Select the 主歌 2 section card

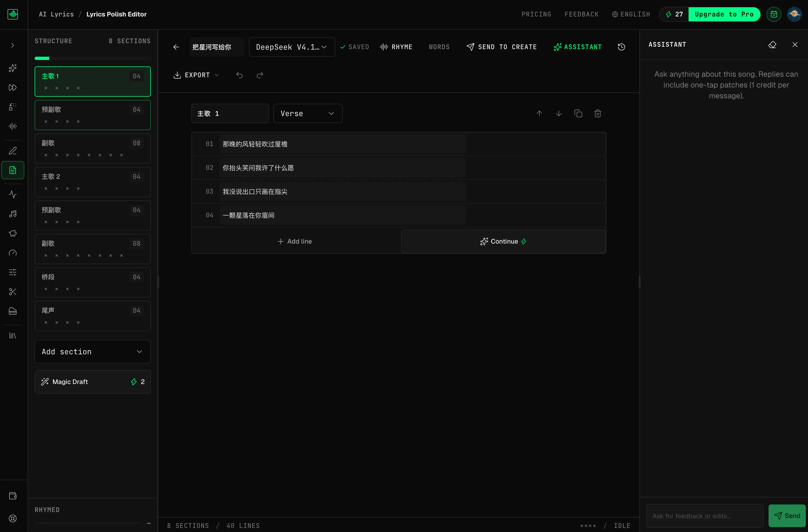(x=92, y=182)
